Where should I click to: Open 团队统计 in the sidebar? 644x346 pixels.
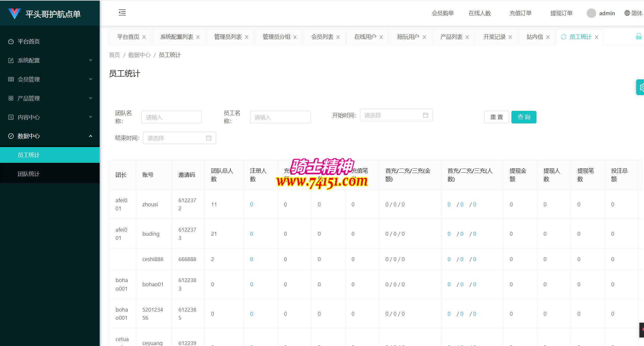[x=29, y=174]
